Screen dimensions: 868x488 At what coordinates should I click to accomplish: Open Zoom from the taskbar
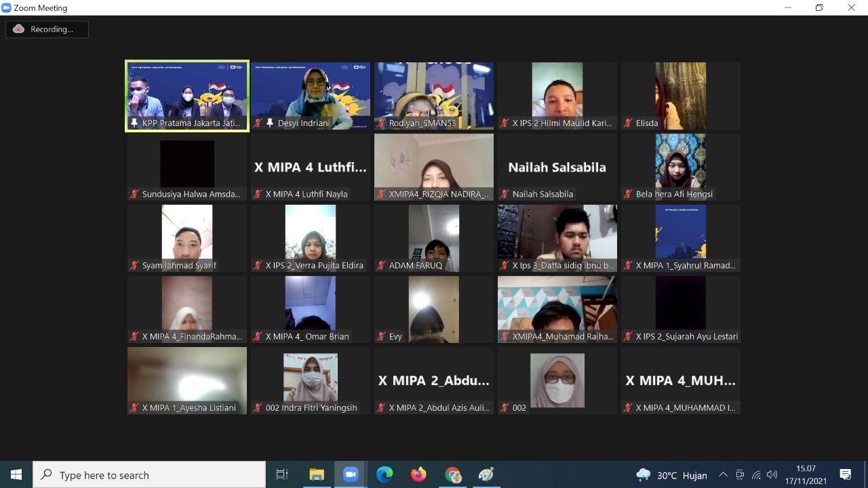[x=351, y=474]
